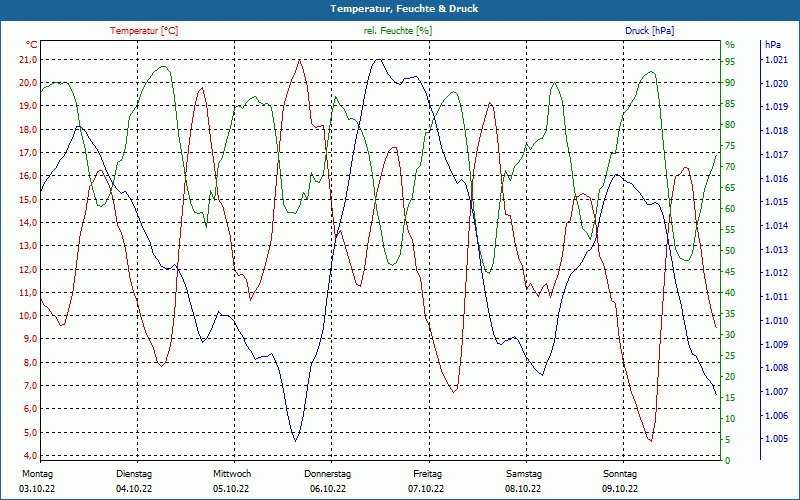The image size is (800, 500).
Task: Click the date '04.10.22'
Action: coord(134,489)
